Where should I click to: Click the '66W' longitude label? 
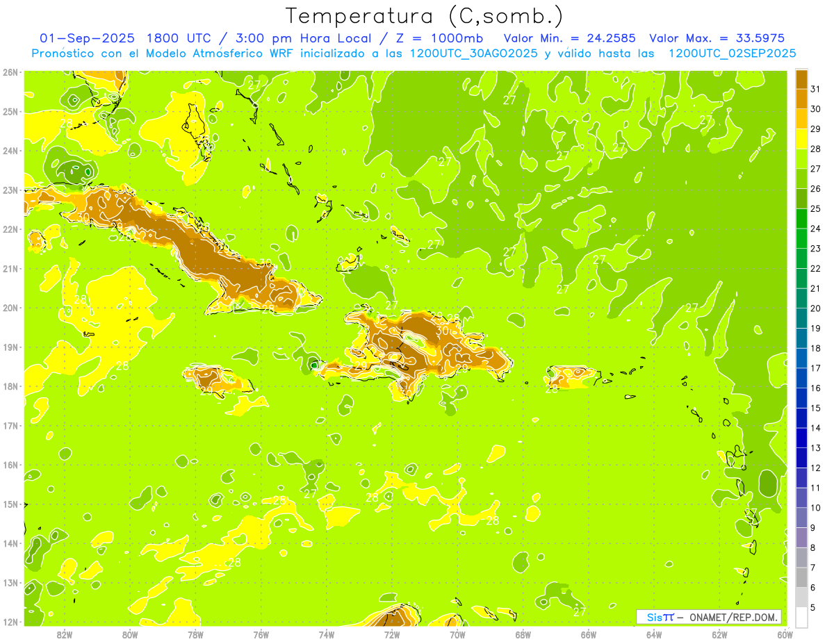[588, 634]
